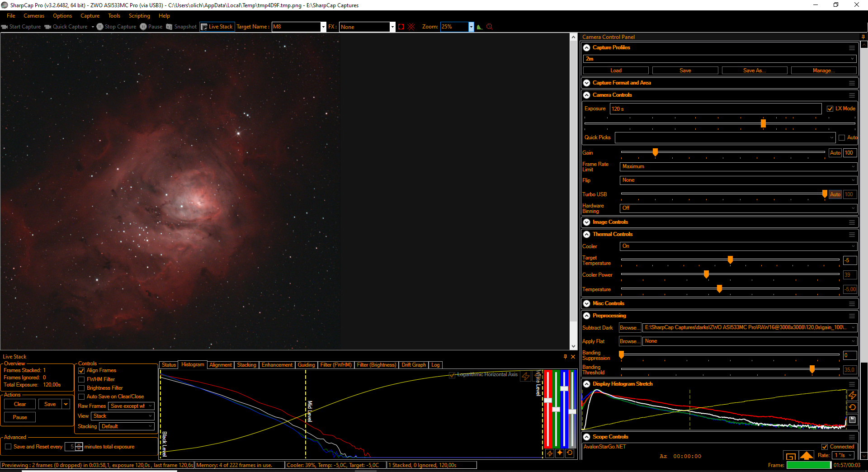868x472 pixels.
Task: Click the auto-stretch lightning icon in Display Histogram Stretch
Action: [x=852, y=396]
